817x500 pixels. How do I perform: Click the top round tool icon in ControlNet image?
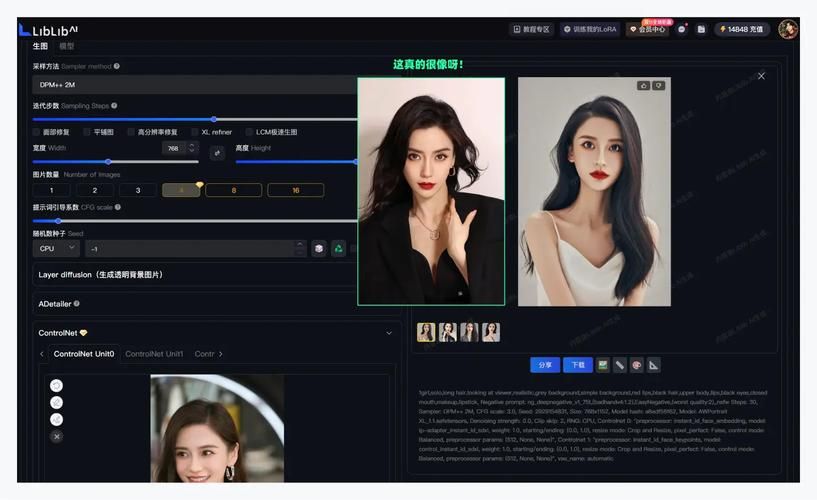click(x=56, y=385)
